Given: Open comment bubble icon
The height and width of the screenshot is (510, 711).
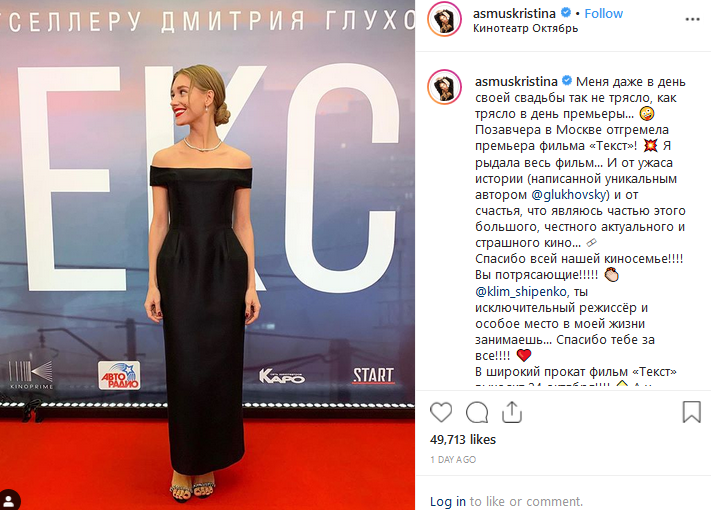Looking at the screenshot, I should [477, 412].
